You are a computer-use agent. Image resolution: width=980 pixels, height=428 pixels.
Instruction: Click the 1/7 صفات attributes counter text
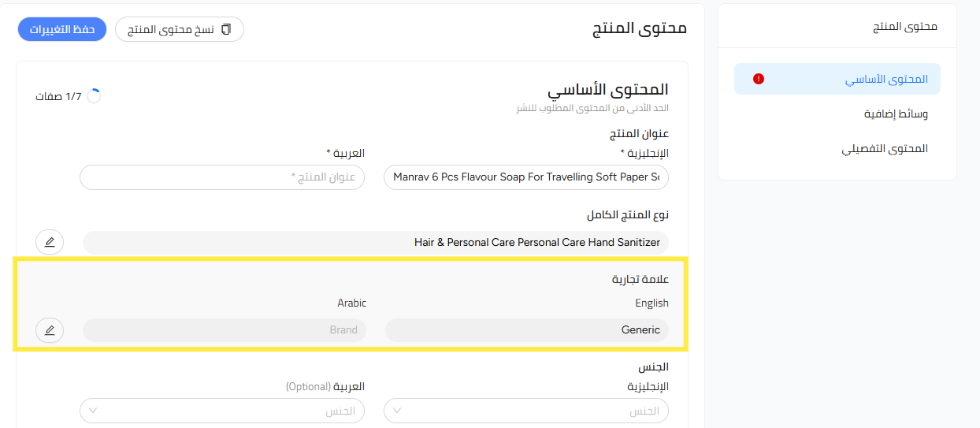58,96
